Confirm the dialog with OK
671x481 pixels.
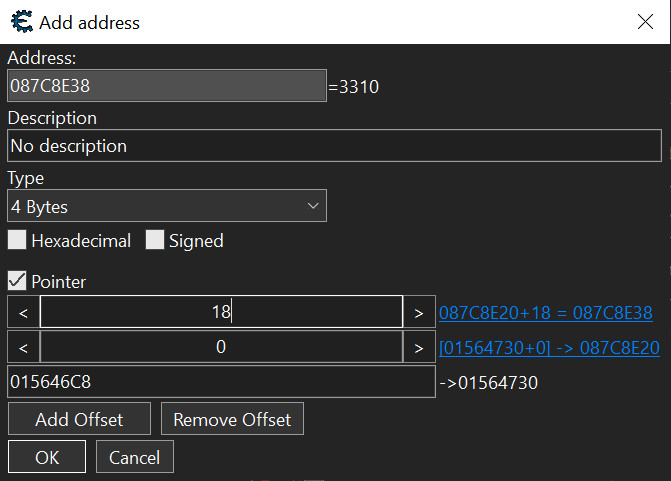coord(47,457)
